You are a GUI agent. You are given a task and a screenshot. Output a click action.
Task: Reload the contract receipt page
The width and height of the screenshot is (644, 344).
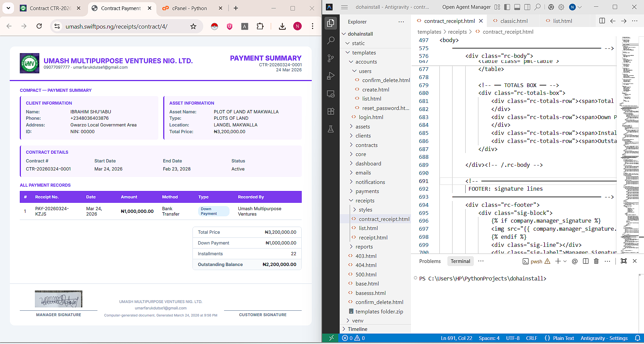[39, 26]
